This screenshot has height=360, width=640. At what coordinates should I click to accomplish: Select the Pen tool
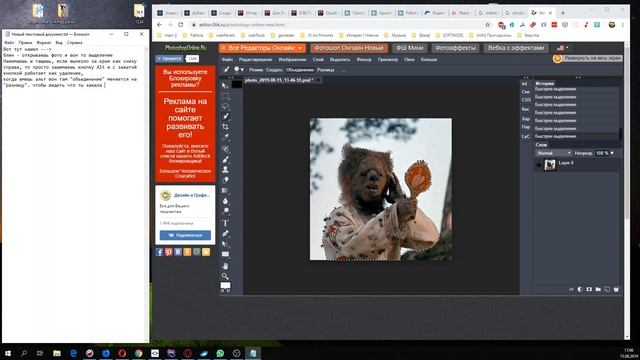225,233
